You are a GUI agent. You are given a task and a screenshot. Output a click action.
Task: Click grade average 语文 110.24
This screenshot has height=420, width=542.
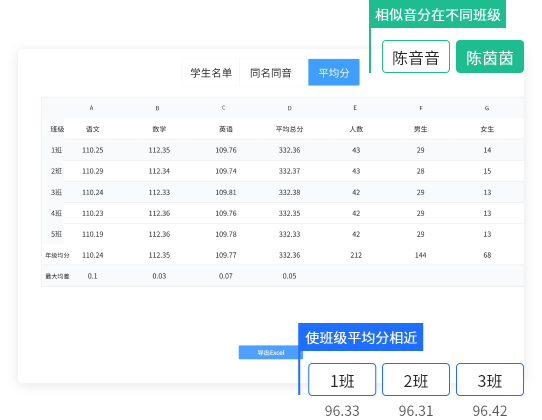[x=93, y=255]
